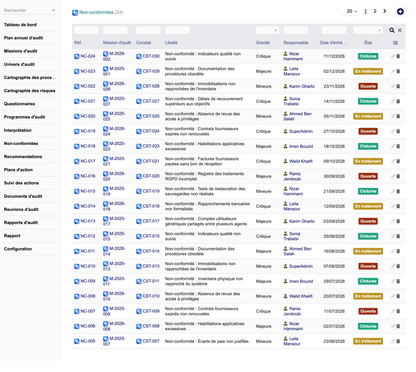Go to page 2
This screenshot has height=372, width=416.
tap(375, 11)
